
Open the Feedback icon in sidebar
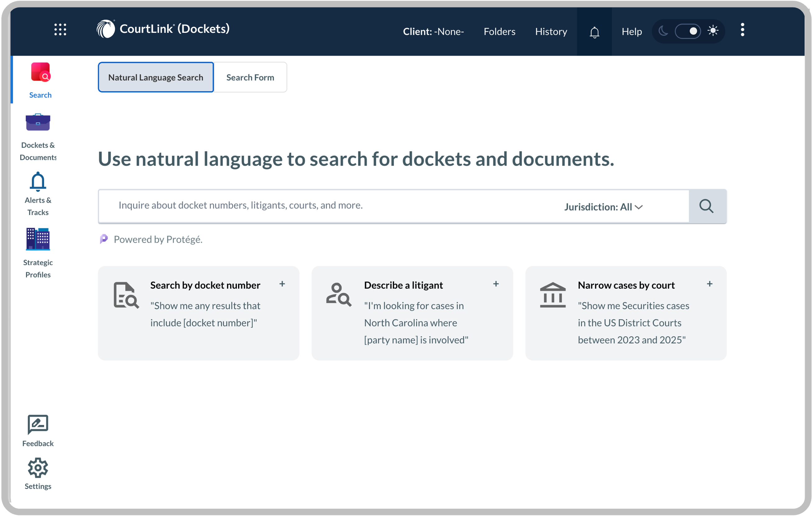38,424
